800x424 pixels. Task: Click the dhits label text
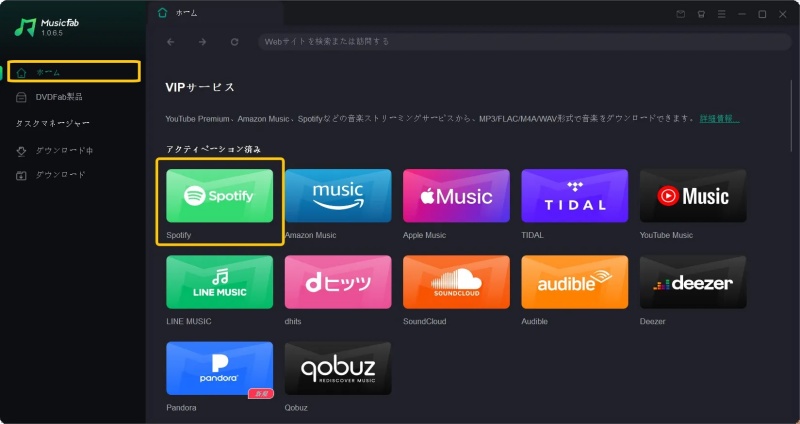pyautogui.click(x=293, y=321)
